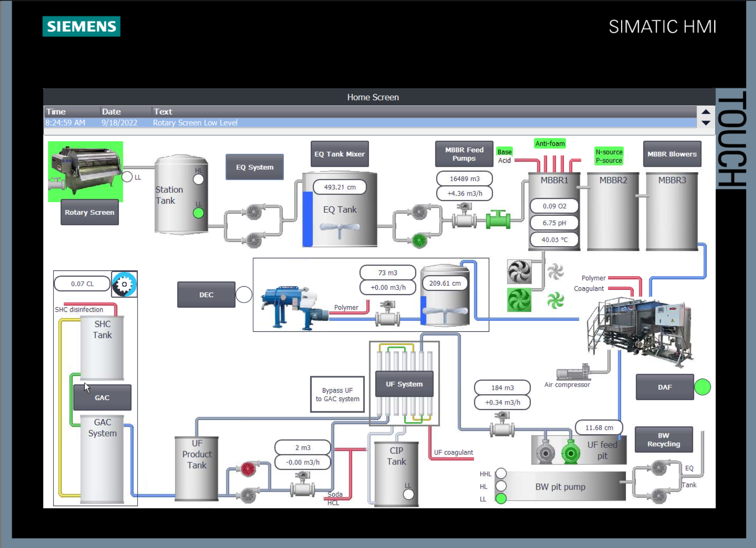Click the green EQ tank feed pump

[x=419, y=240]
